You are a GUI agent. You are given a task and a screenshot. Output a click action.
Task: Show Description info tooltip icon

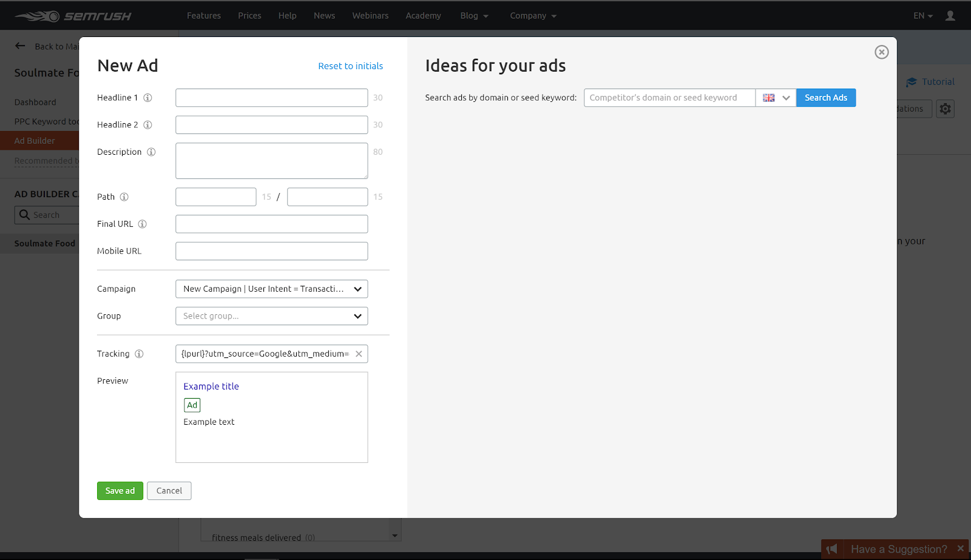click(x=151, y=152)
